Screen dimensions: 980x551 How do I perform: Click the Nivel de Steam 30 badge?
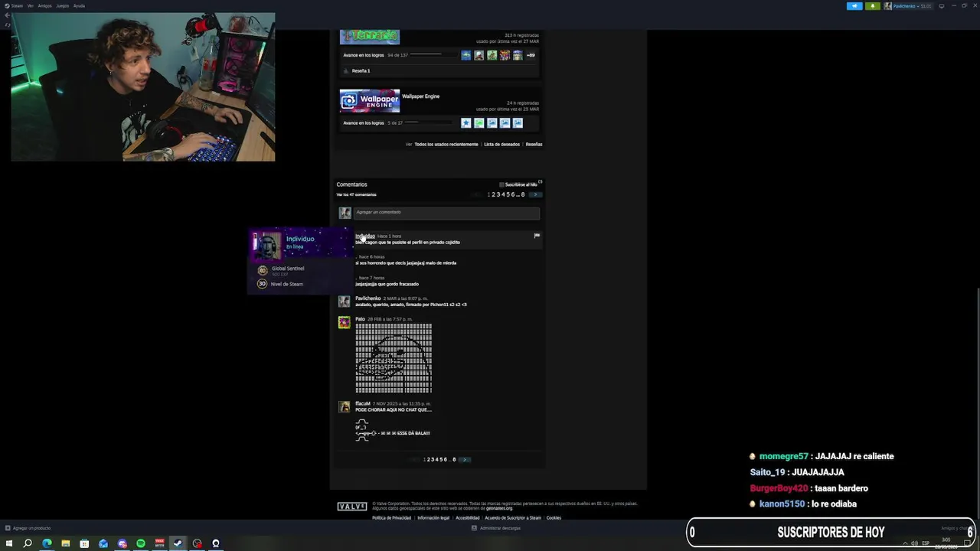click(263, 284)
